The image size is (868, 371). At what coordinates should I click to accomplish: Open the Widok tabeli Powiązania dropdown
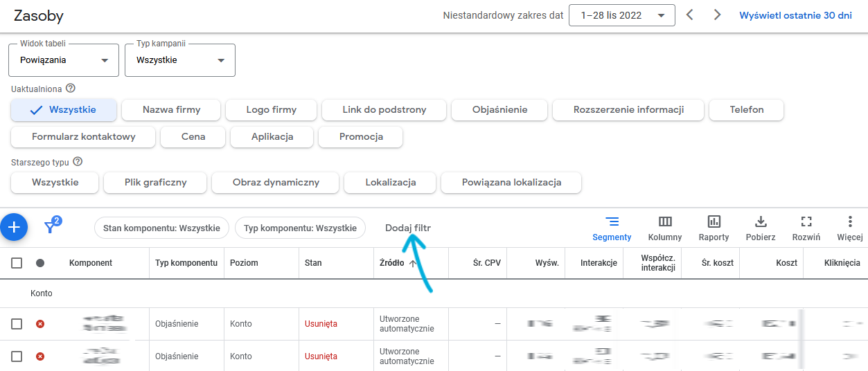tap(64, 60)
